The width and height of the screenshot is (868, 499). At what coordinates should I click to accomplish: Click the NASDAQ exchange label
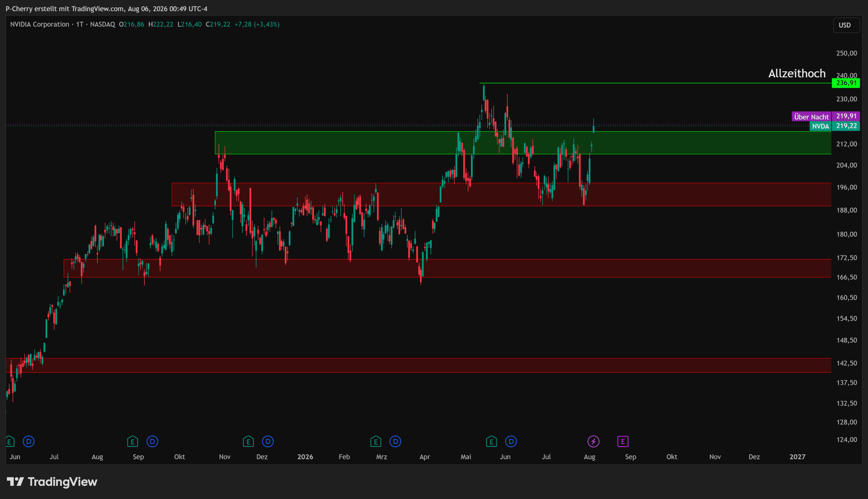(x=102, y=24)
